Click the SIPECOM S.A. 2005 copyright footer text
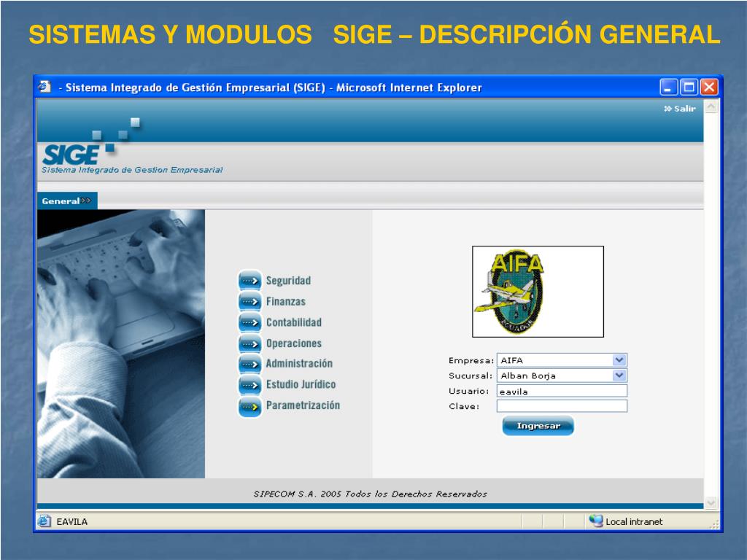This screenshot has width=747, height=560. 370,494
